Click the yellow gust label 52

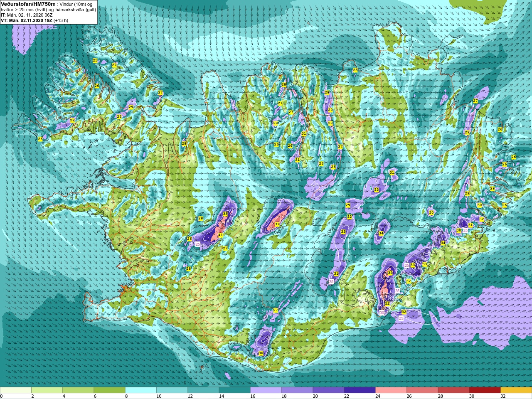click(x=387, y=303)
